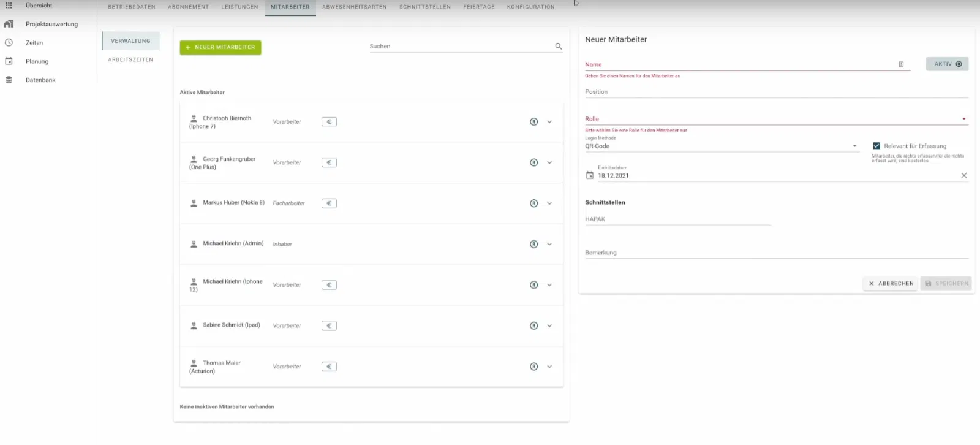Click the euro icon for Christoph Biernoth
This screenshot has height=445, width=980.
tap(329, 122)
